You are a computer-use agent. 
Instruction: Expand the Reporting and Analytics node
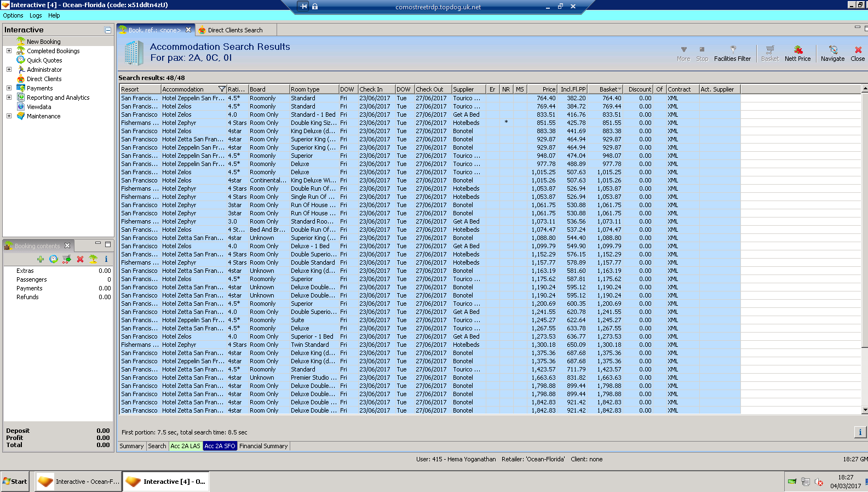(x=9, y=98)
